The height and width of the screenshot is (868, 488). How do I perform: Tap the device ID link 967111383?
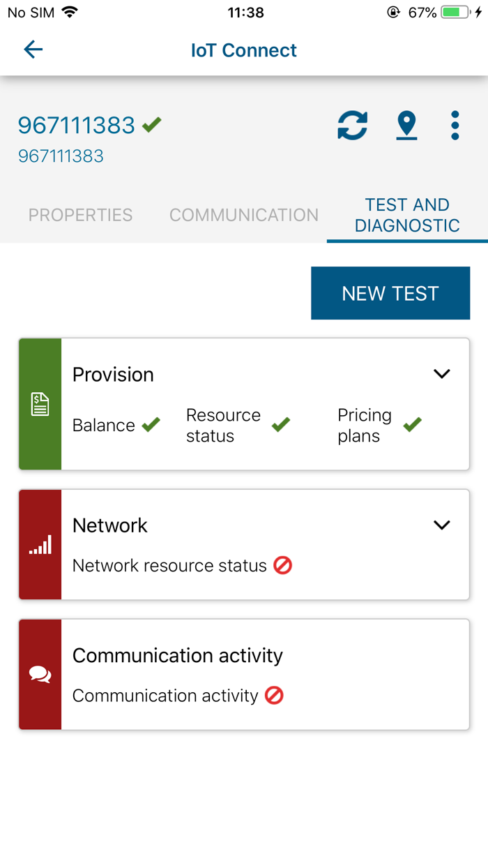pos(61,156)
